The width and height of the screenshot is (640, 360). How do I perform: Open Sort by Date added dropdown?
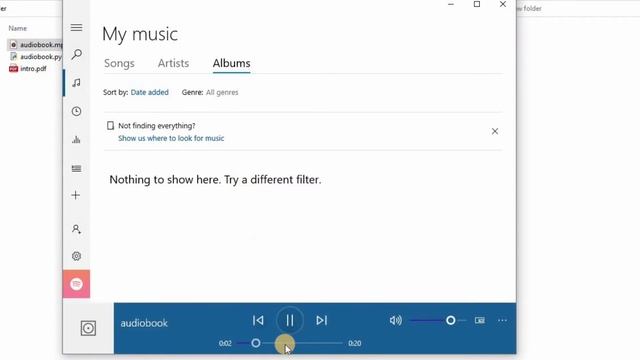tap(149, 92)
